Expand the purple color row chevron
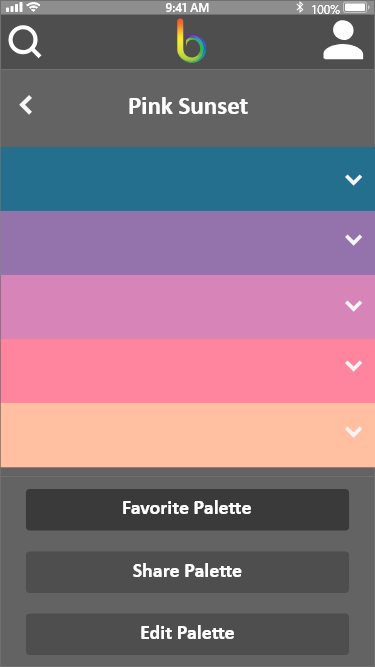The height and width of the screenshot is (667, 375). pyautogui.click(x=353, y=240)
